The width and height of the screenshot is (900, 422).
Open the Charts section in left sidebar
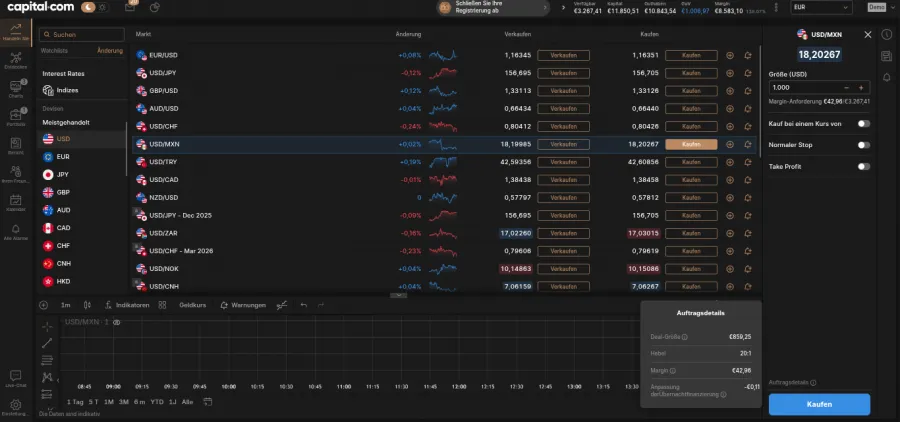pos(15,88)
